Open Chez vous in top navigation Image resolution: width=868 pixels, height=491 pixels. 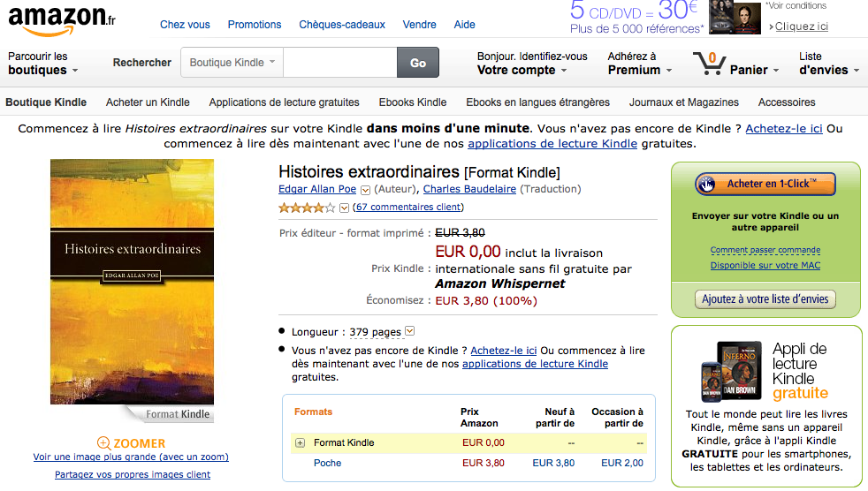(x=185, y=25)
